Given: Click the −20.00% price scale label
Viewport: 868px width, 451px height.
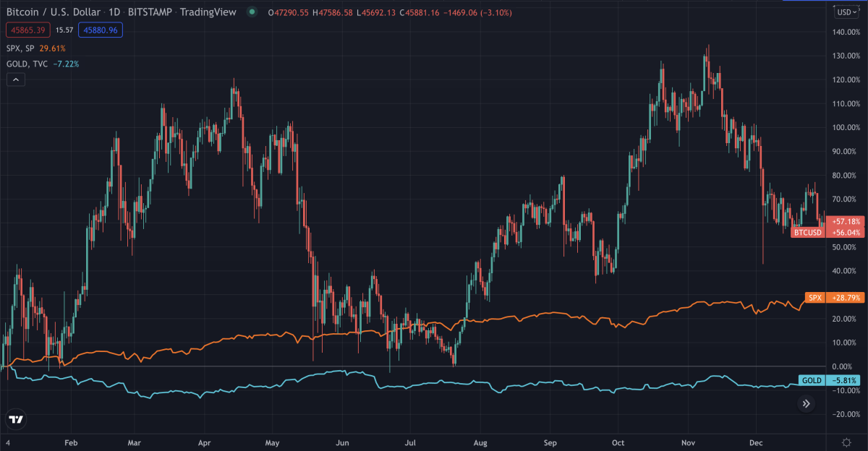Looking at the screenshot, I should click(x=845, y=414).
